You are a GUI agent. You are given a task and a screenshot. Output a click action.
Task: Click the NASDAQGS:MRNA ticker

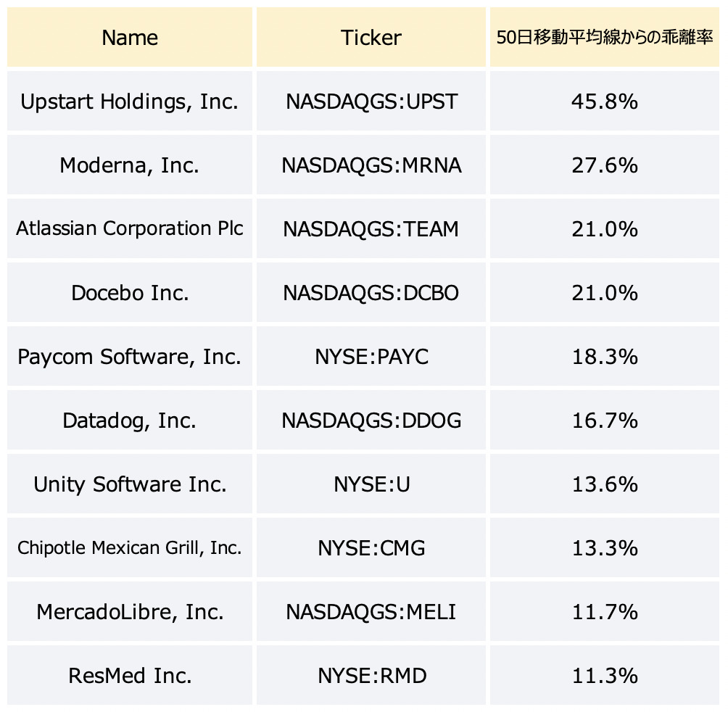coord(371,165)
